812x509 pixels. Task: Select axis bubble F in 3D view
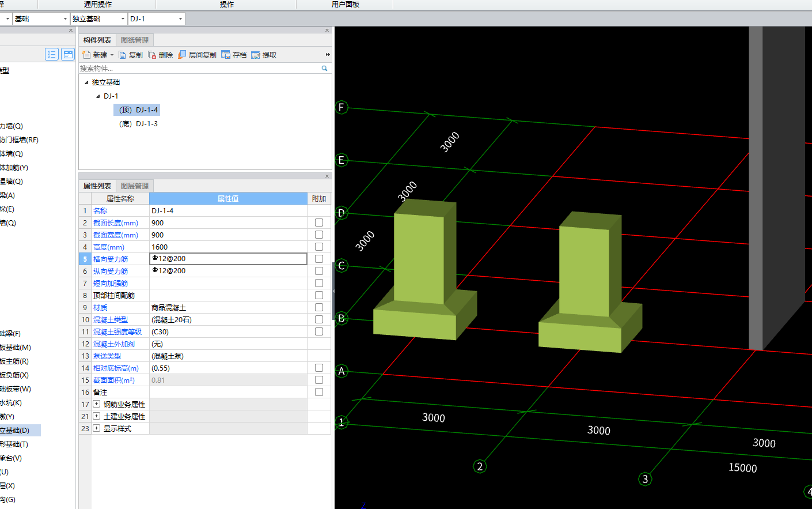point(342,107)
